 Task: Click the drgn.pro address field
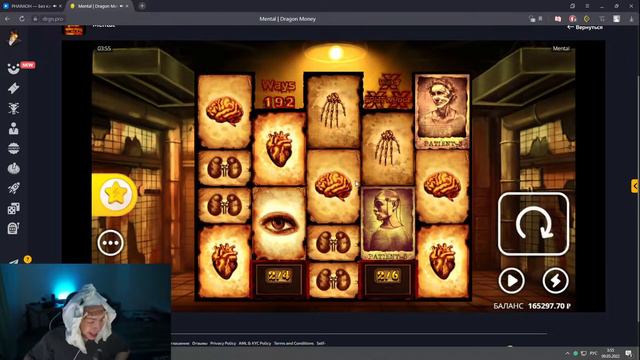[x=53, y=19]
